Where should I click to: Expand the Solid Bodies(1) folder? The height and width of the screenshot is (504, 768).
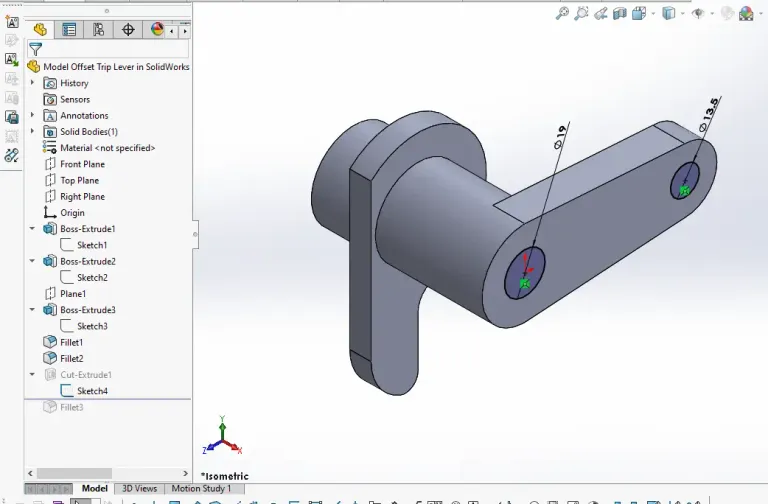33,131
